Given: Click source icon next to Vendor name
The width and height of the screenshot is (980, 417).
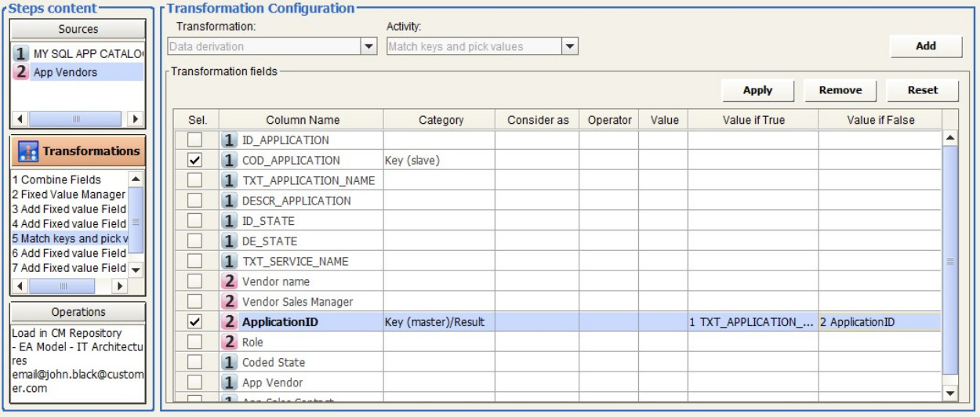Looking at the screenshot, I should [x=229, y=281].
